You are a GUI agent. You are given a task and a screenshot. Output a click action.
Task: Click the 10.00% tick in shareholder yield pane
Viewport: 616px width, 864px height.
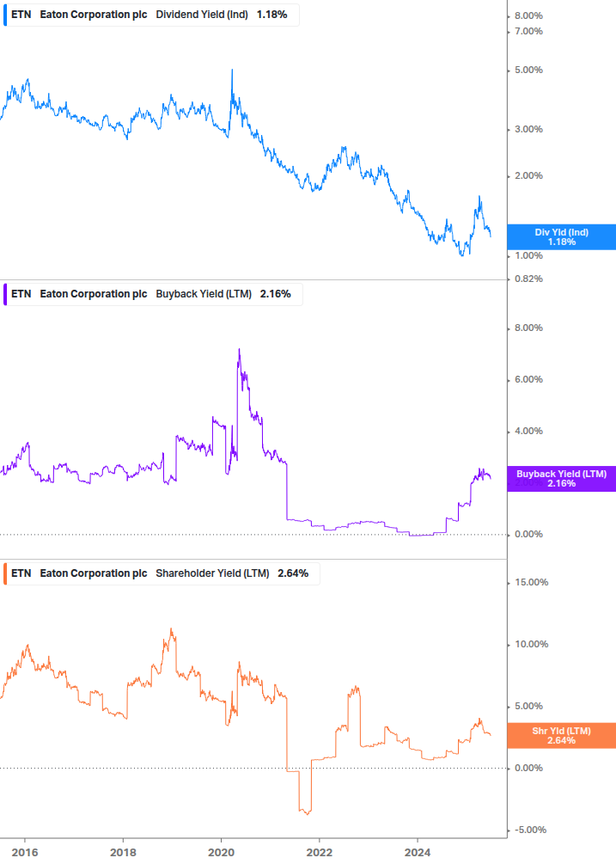(531, 644)
